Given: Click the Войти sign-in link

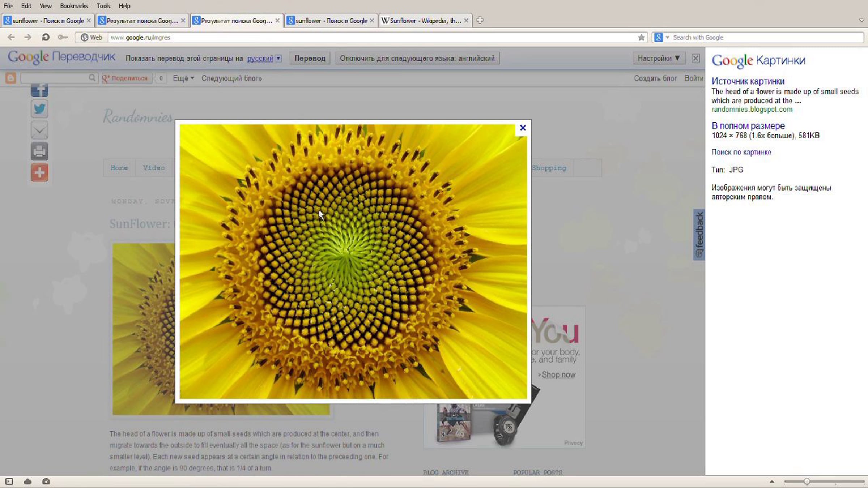Looking at the screenshot, I should click(x=694, y=78).
